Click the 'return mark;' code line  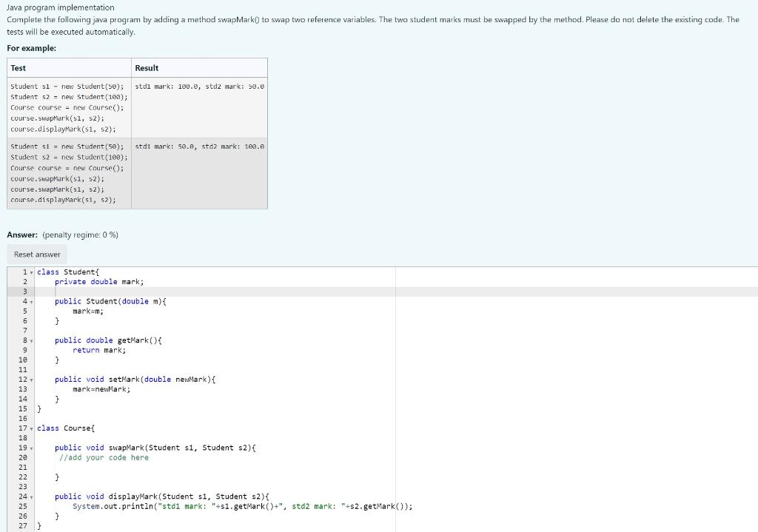point(99,350)
